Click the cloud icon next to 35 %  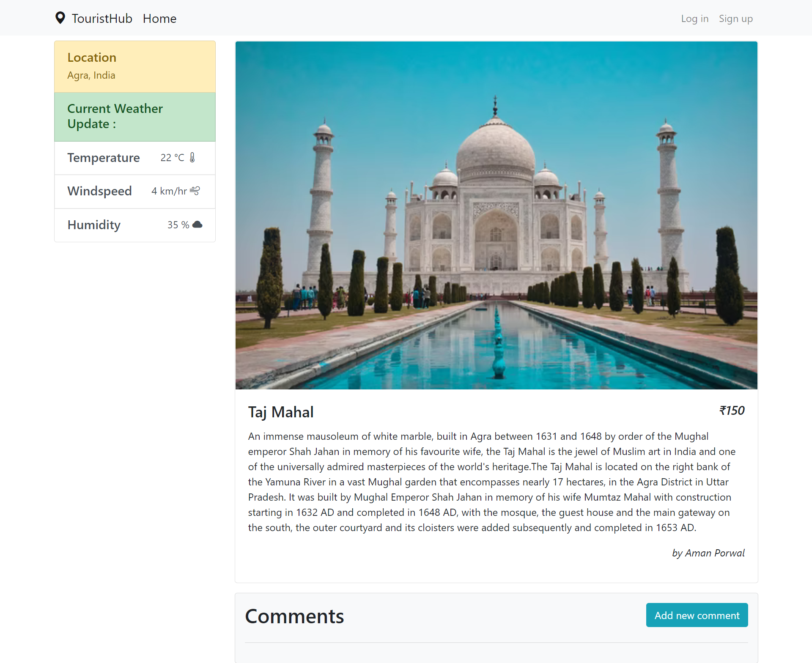197,225
